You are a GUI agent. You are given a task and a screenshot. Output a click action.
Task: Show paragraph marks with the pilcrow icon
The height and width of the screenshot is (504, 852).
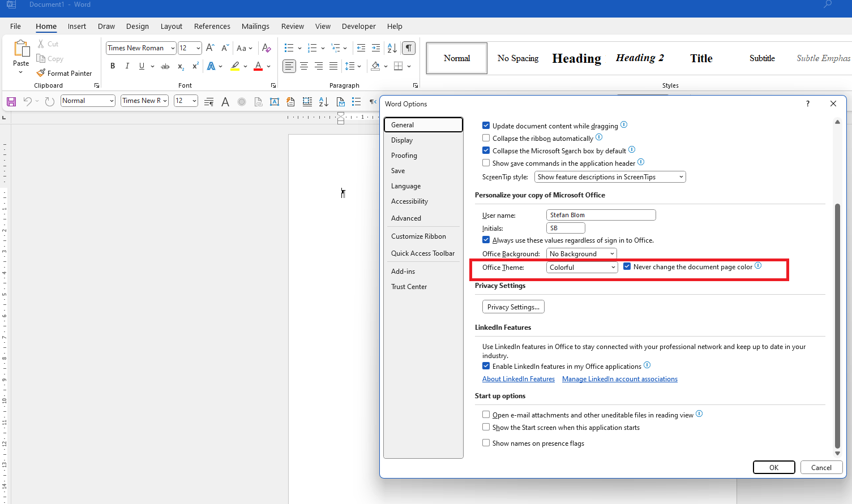click(x=409, y=48)
